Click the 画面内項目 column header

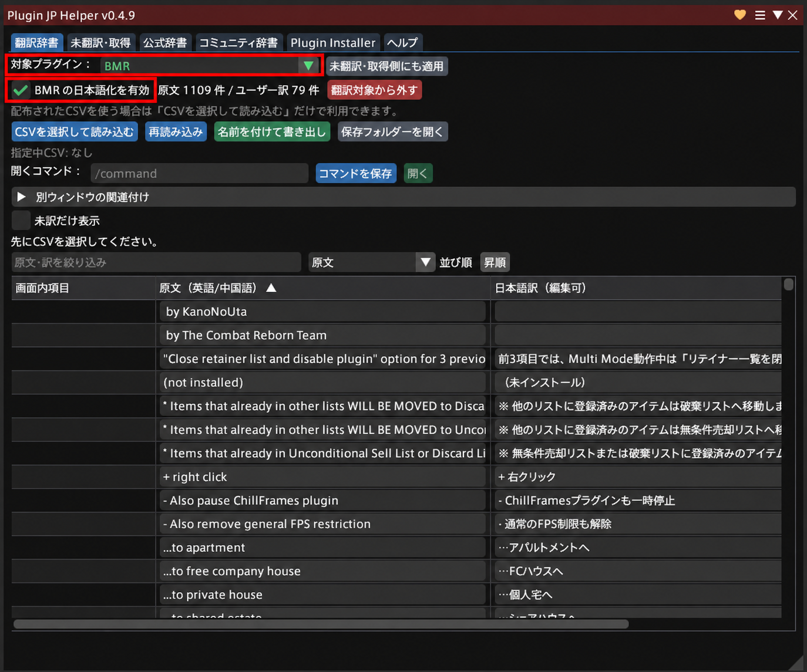point(83,288)
